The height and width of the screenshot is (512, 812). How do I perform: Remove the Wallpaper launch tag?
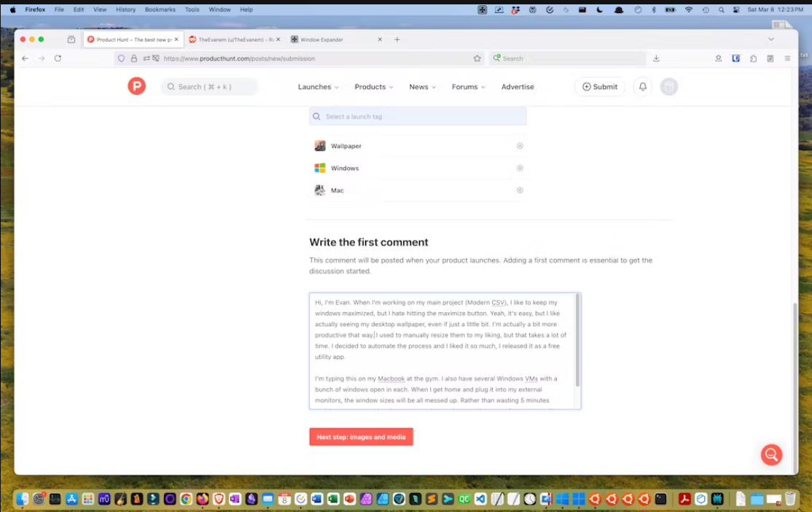(520, 146)
